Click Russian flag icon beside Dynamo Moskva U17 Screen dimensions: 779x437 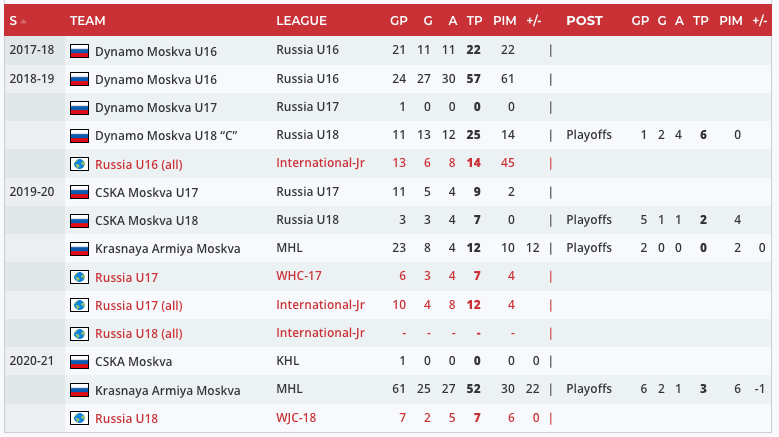(x=79, y=107)
